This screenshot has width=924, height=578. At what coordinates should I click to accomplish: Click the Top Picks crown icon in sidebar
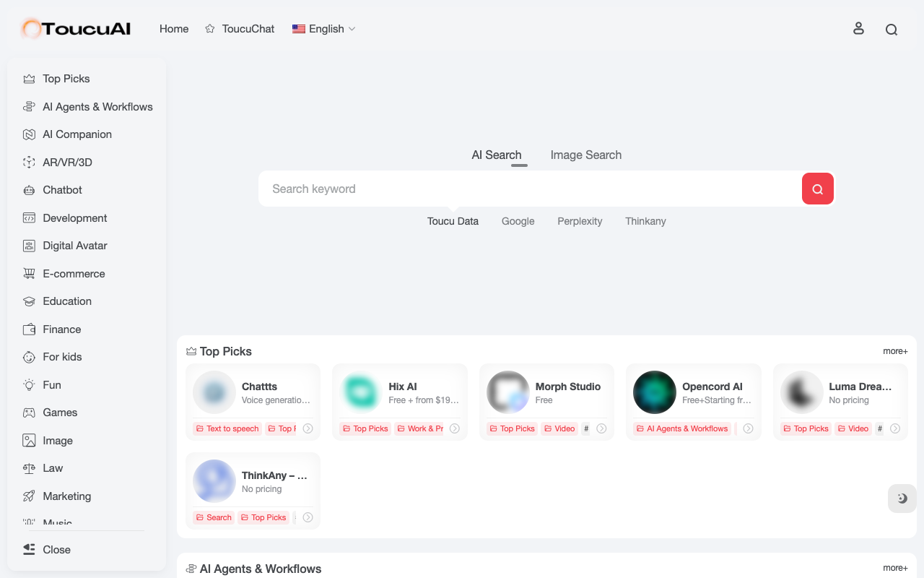pyautogui.click(x=29, y=79)
